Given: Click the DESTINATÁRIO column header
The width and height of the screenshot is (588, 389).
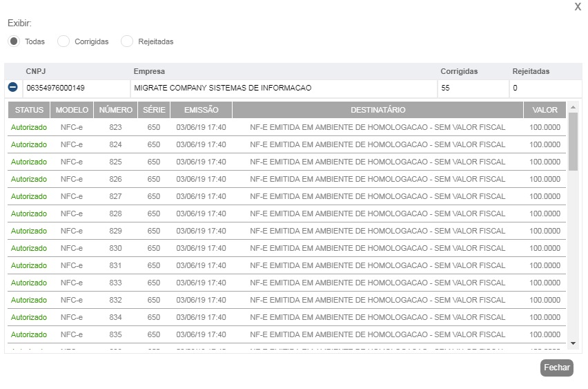Looking at the screenshot, I should click(x=378, y=110).
